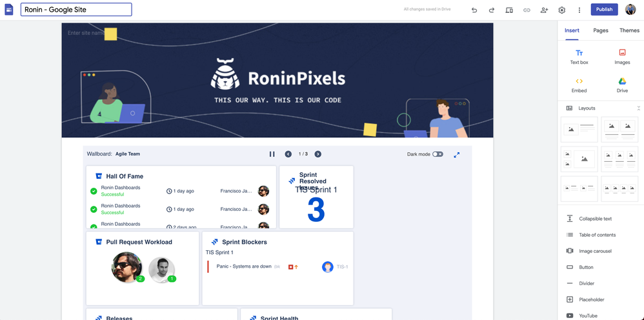Screen dimensions: 644x320
Task: Click the '1 / 3' slide counter
Action: click(303, 154)
